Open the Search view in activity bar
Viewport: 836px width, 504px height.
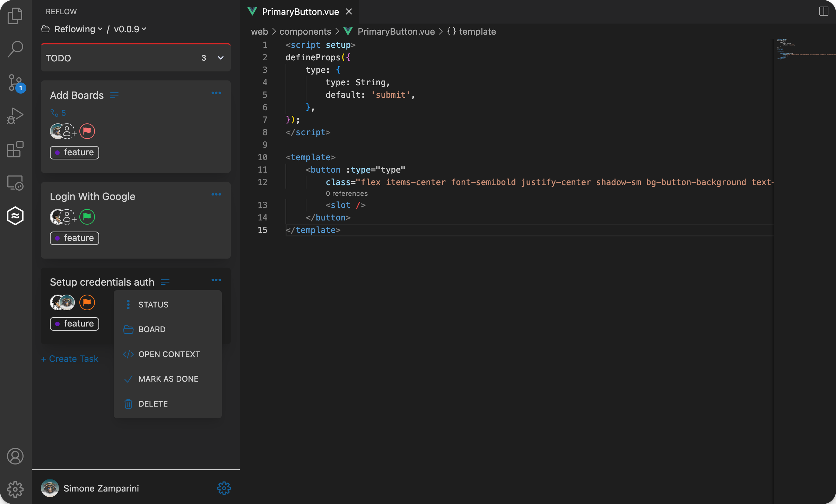15,49
